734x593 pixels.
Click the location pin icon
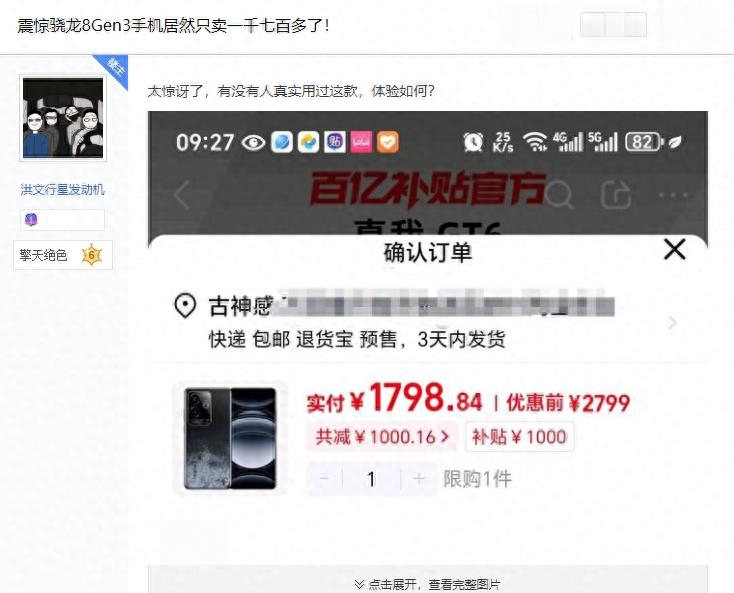pyautogui.click(x=185, y=306)
